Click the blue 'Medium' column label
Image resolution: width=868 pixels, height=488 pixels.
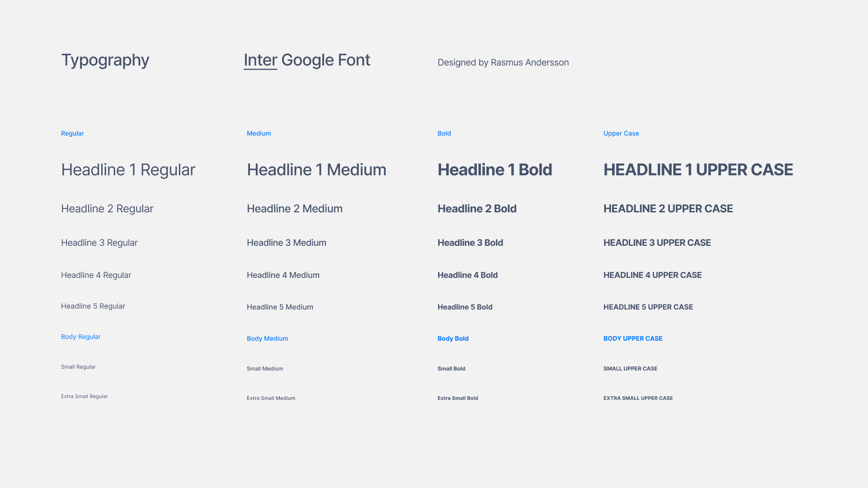[x=259, y=133]
